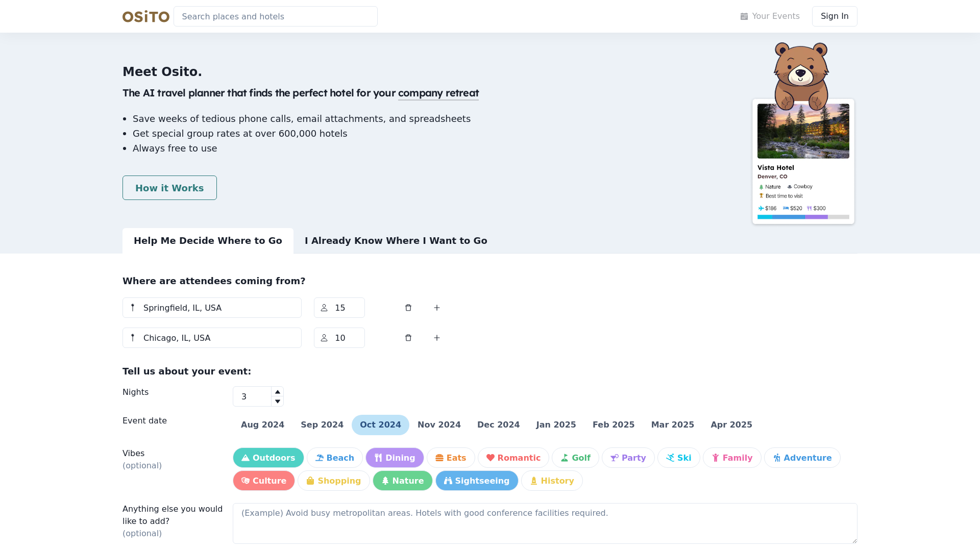Select Apr 2025 as event date

731,425
